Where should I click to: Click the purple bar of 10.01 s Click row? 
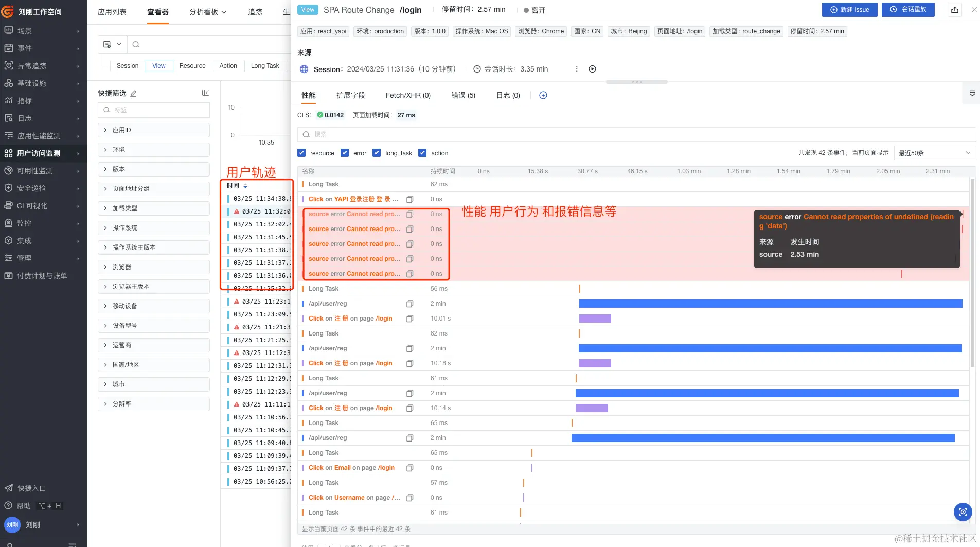595,319
